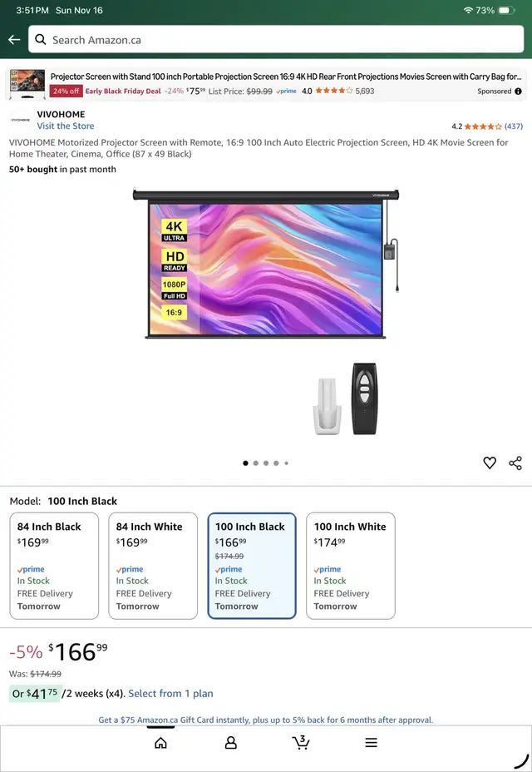Screen dimensions: 532x772
Task: Choose the 100 Inch Black option
Action: (252, 566)
